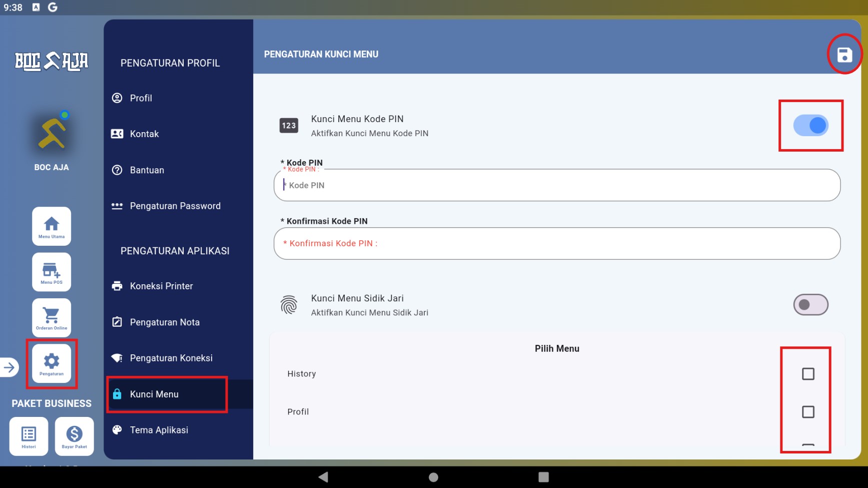Open Orderan Online cart icon
Screen dimensions: 868x488
52,318
